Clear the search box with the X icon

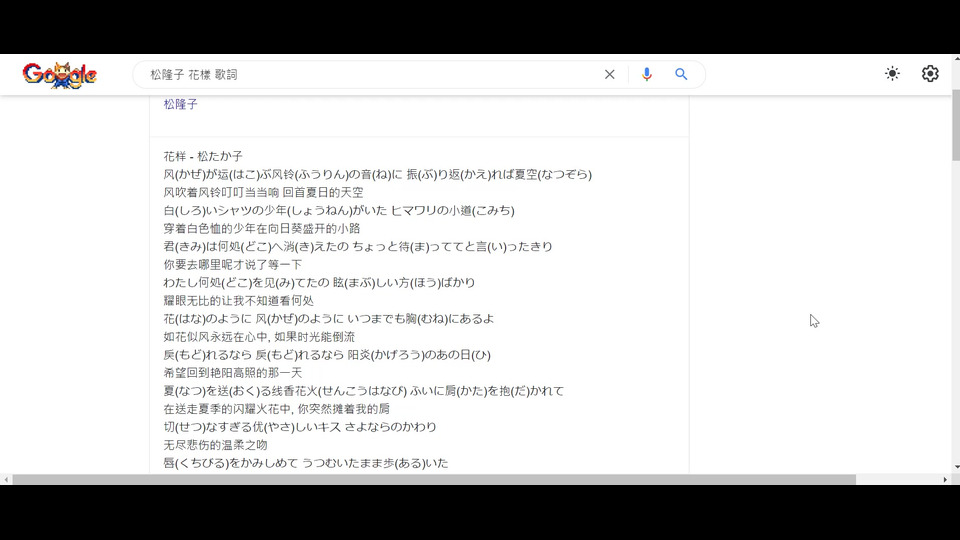pos(609,75)
